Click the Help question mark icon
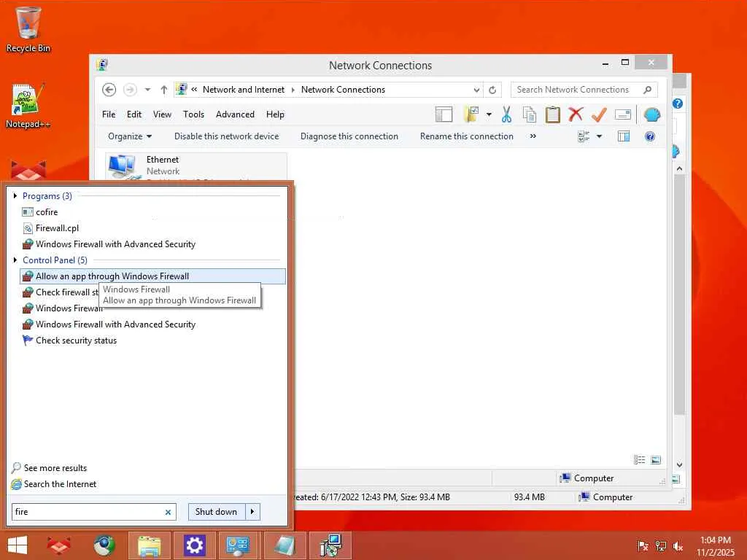Screen dimensions: 747x560 650,136
